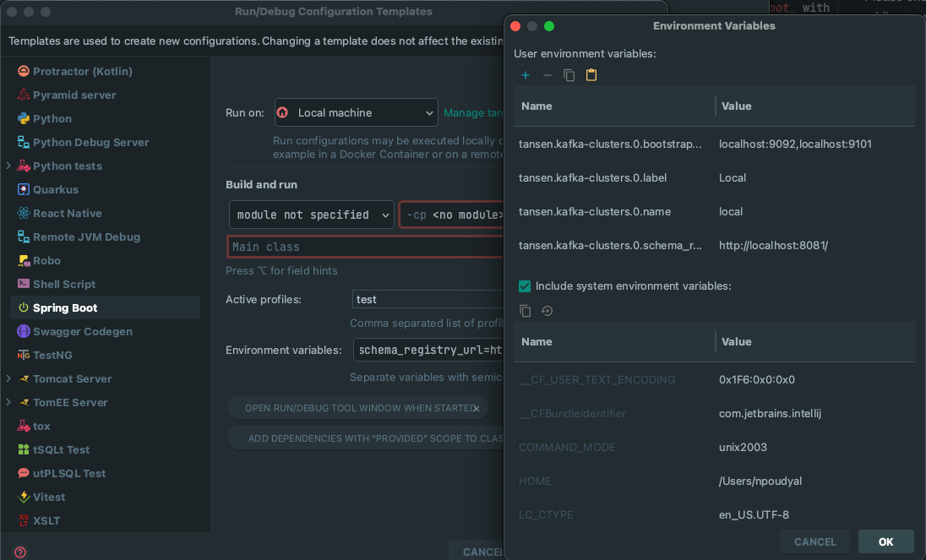Open the module not specified dropdown
This screenshot has height=560, width=926.
click(311, 215)
